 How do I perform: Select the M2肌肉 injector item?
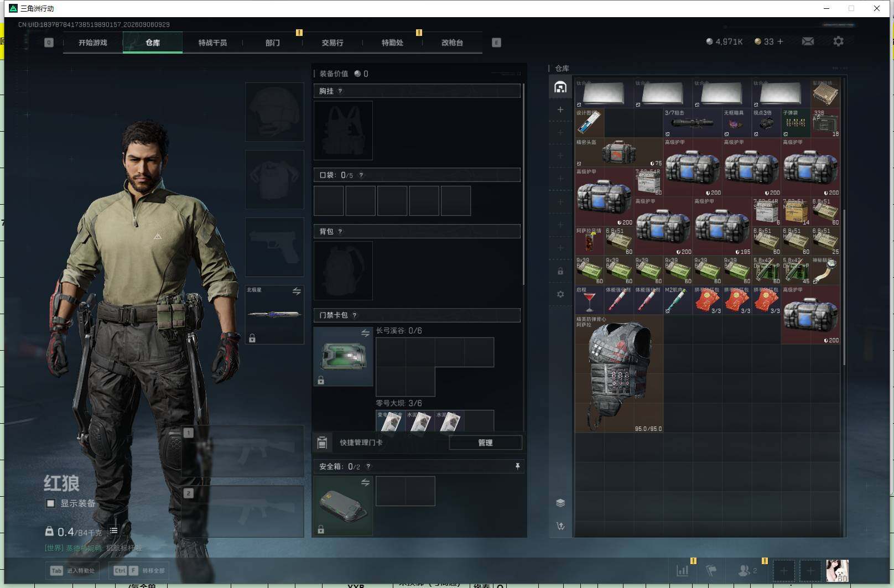coord(678,300)
